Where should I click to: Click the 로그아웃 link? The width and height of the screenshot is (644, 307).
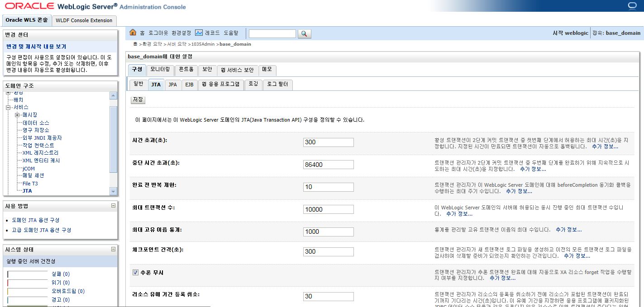coord(158,33)
